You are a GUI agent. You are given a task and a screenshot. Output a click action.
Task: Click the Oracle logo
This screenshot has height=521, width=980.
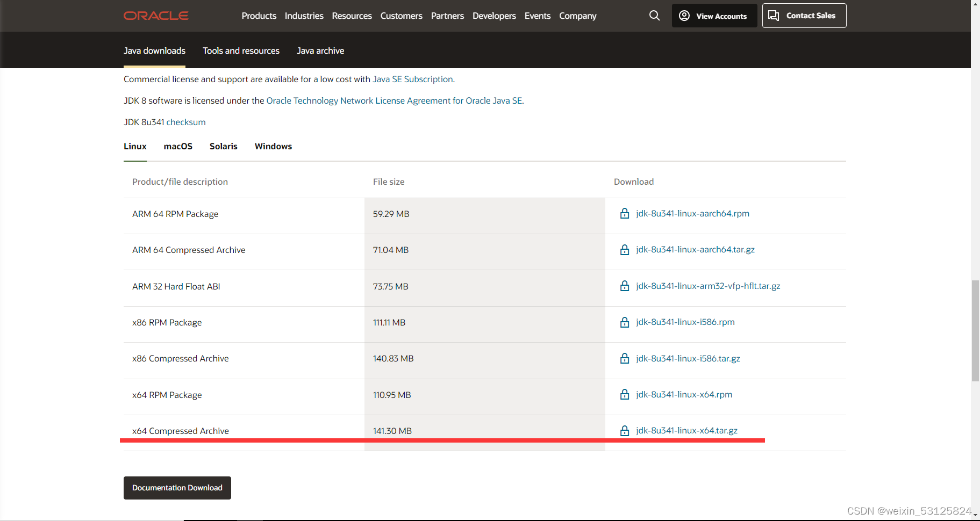pos(156,16)
